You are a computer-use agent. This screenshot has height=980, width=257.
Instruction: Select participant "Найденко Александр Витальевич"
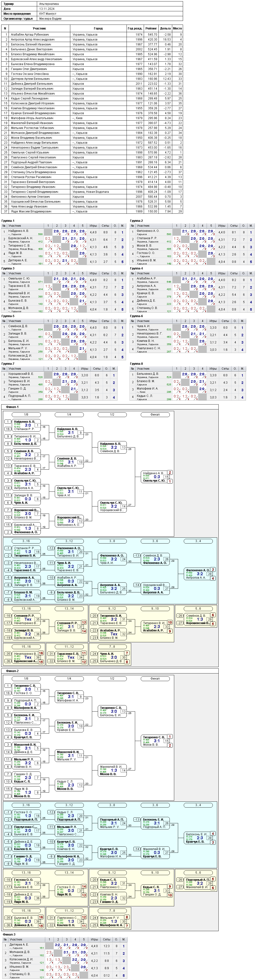point(34,143)
